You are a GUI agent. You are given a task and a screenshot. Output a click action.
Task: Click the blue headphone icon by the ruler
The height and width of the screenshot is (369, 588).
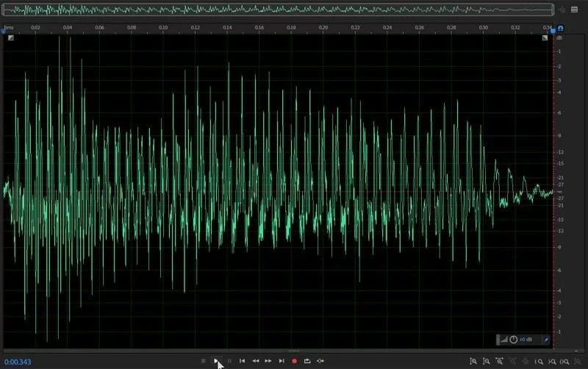(560, 29)
